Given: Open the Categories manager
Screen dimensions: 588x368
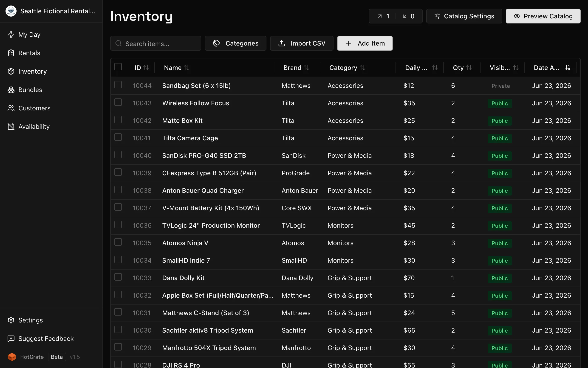Looking at the screenshot, I should pyautogui.click(x=235, y=43).
